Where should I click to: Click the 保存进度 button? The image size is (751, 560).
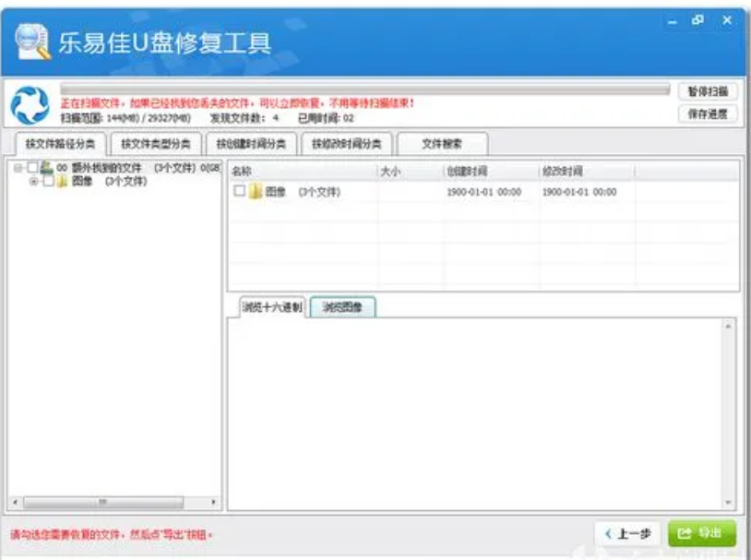click(x=708, y=114)
